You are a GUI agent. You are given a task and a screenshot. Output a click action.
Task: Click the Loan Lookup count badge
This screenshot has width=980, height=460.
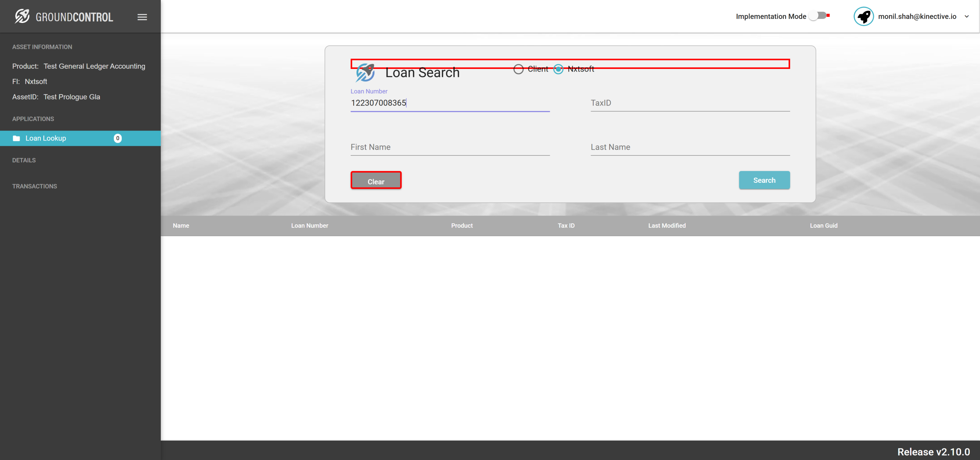click(117, 138)
